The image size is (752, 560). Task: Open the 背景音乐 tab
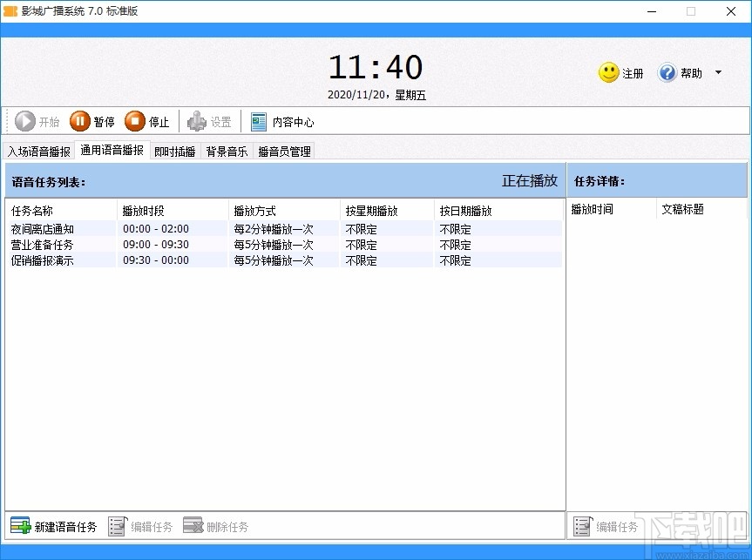(226, 150)
